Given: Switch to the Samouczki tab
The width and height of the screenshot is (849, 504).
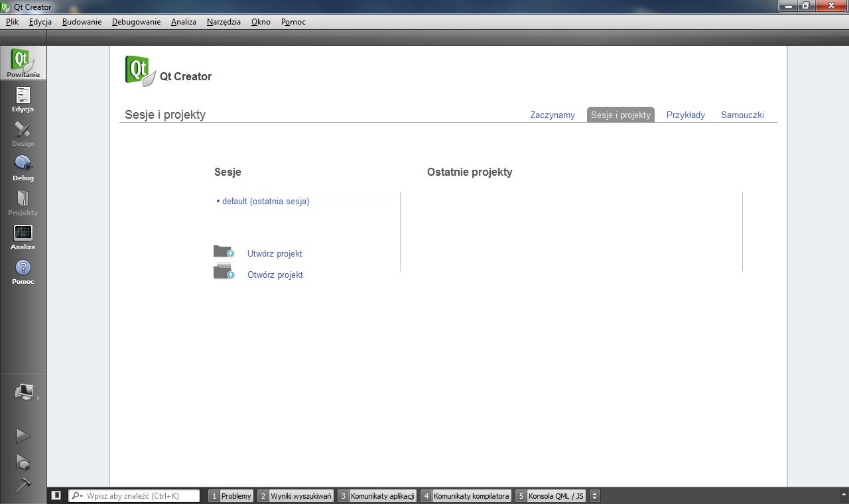Looking at the screenshot, I should (742, 115).
